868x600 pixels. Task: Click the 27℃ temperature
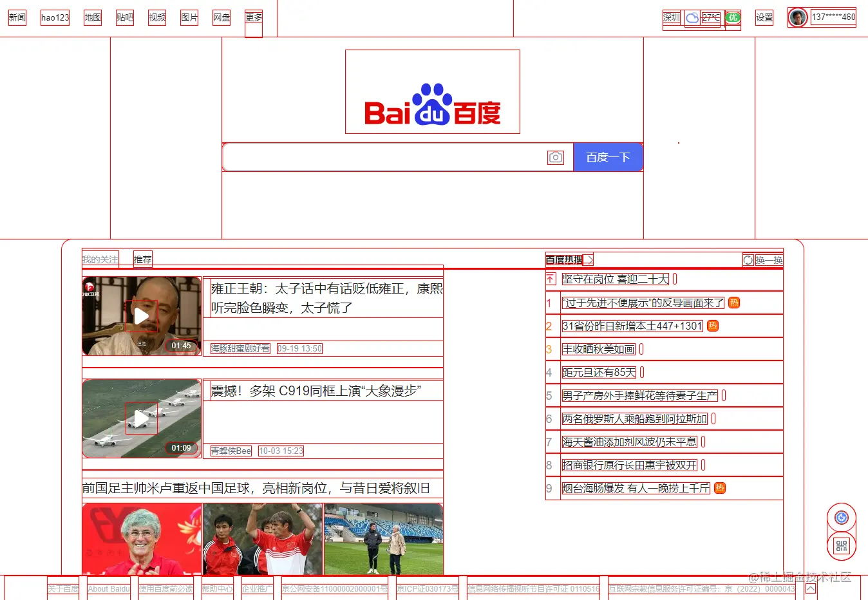[711, 17]
